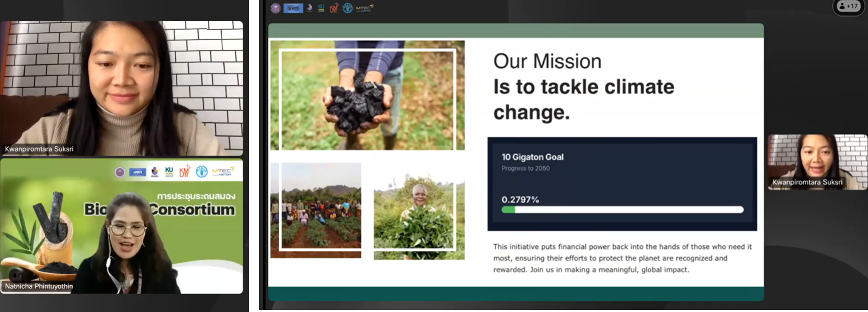868x312 pixels.
Task: Click the orange KMUTT logo above the shared slide
Action: (334, 8)
